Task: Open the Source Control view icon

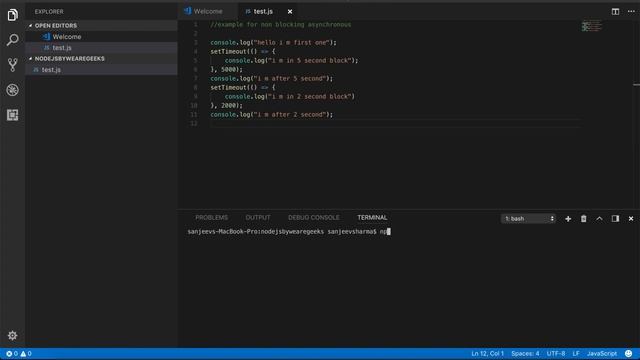Action: pyautogui.click(x=12, y=65)
